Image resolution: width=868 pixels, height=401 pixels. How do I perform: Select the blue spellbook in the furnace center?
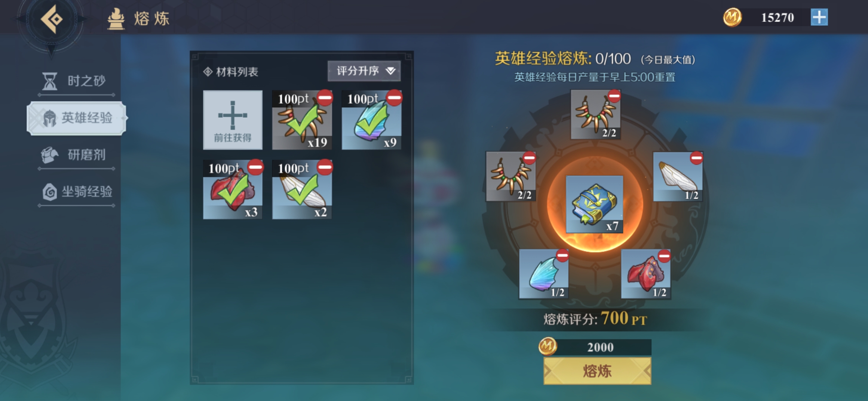(594, 204)
